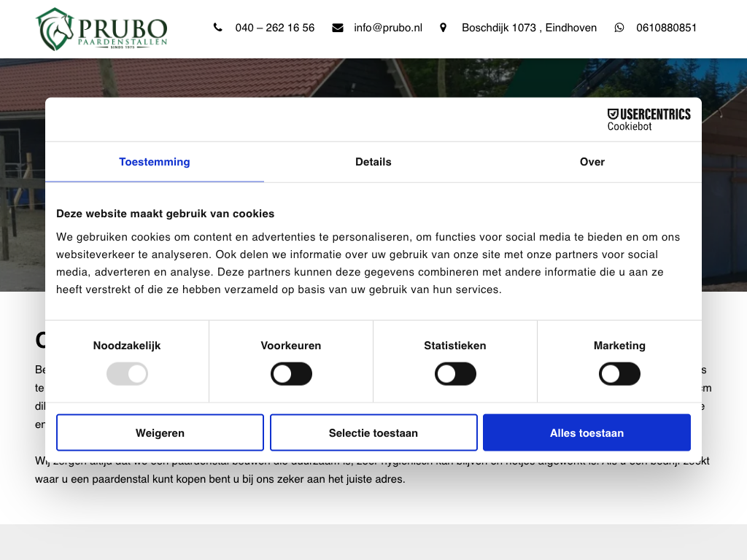Enable the Statistieken cookies switch

[x=455, y=374]
